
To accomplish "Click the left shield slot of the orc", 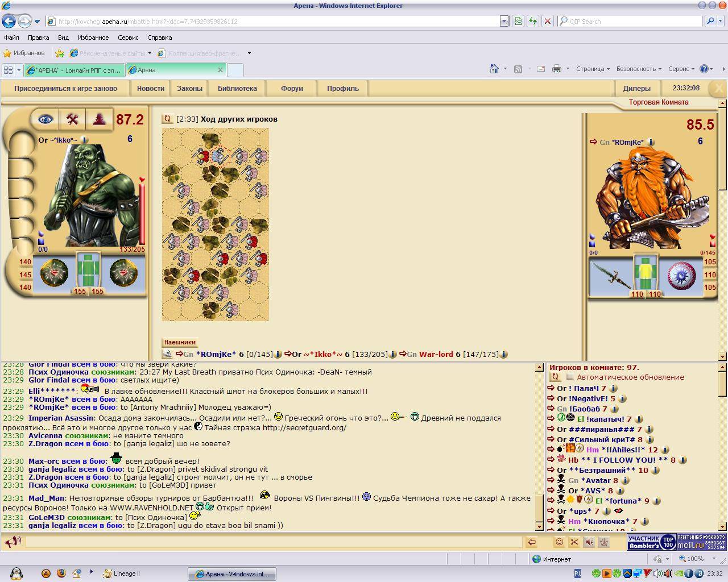I will 54,273.
